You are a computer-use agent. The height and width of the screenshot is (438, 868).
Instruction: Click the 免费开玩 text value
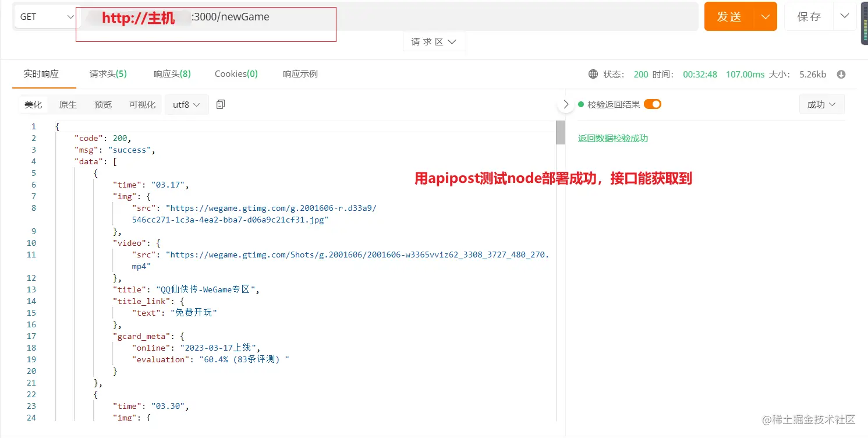click(x=193, y=313)
